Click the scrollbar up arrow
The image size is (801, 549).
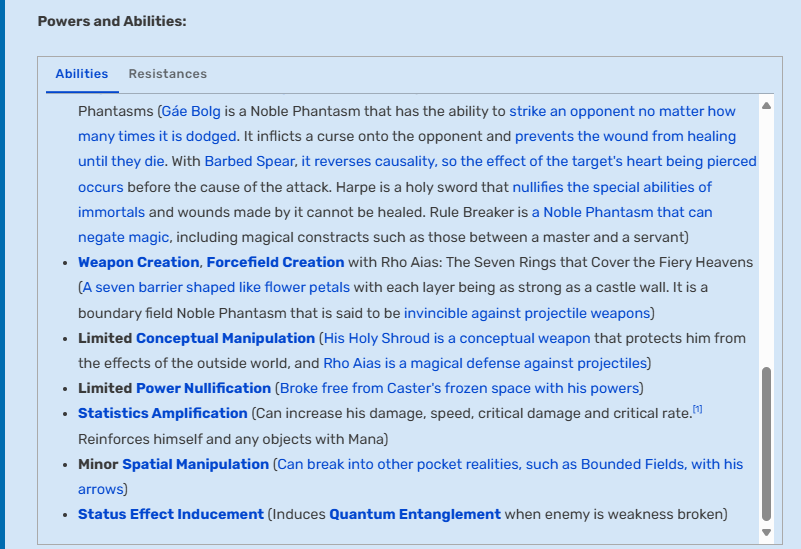pyautogui.click(x=766, y=106)
